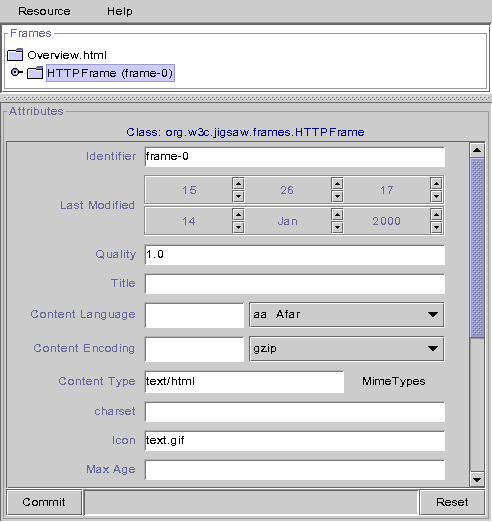This screenshot has width=492, height=522.
Task: Open the aa Afar language dropdown
Action: [x=346, y=315]
